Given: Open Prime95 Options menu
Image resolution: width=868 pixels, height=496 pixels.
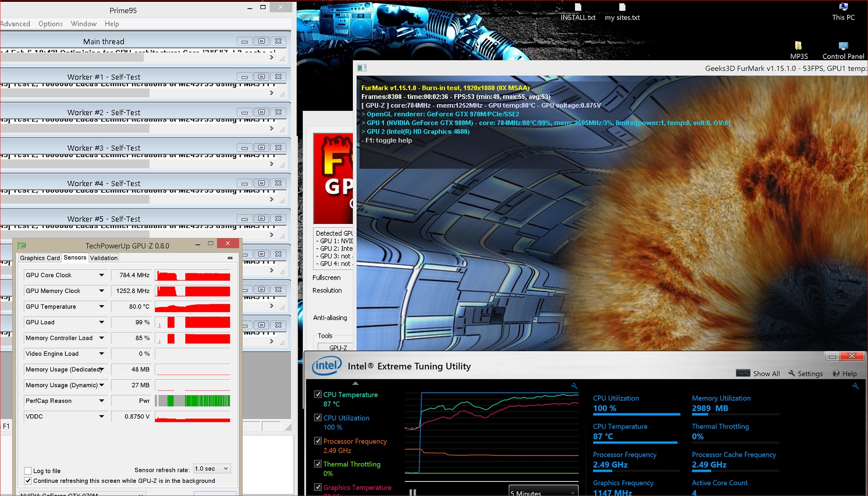Looking at the screenshot, I should coord(50,24).
